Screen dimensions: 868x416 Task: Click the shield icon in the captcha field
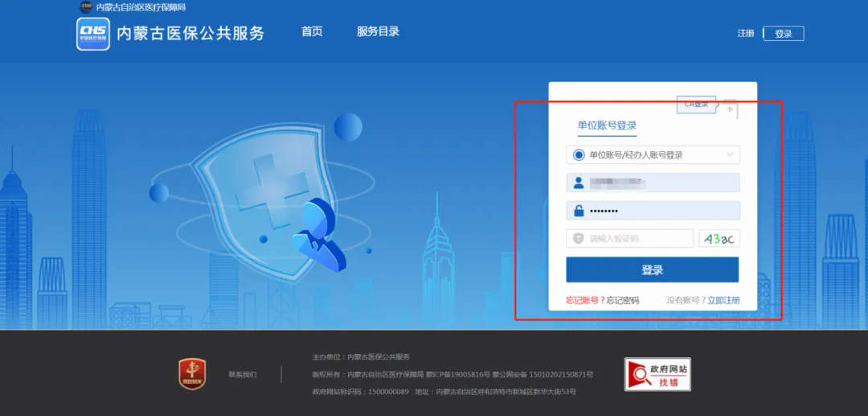[x=579, y=239]
